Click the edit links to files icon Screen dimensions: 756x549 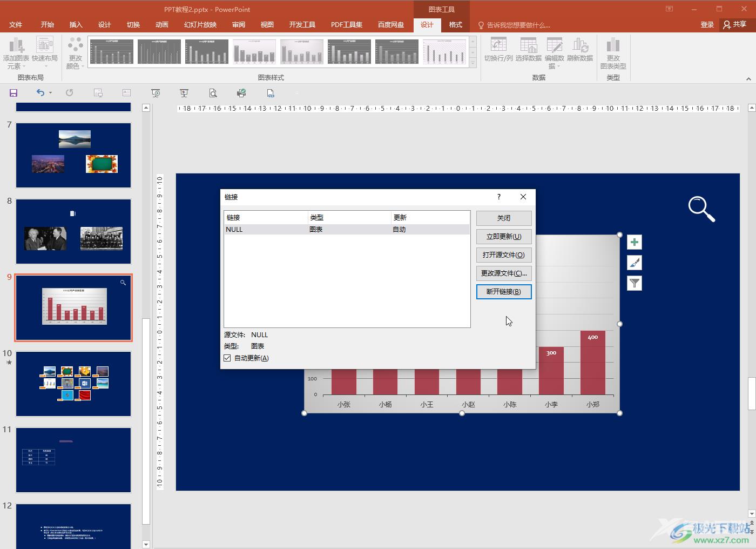coord(270,93)
